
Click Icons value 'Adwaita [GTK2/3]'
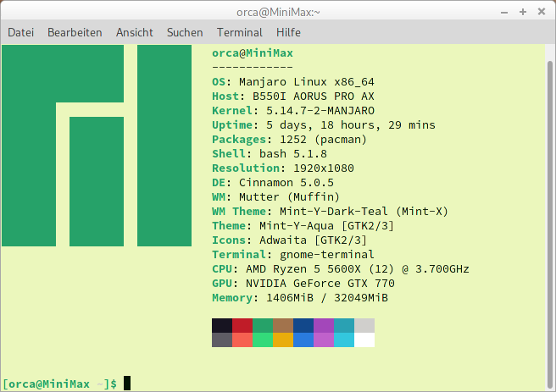coord(313,240)
